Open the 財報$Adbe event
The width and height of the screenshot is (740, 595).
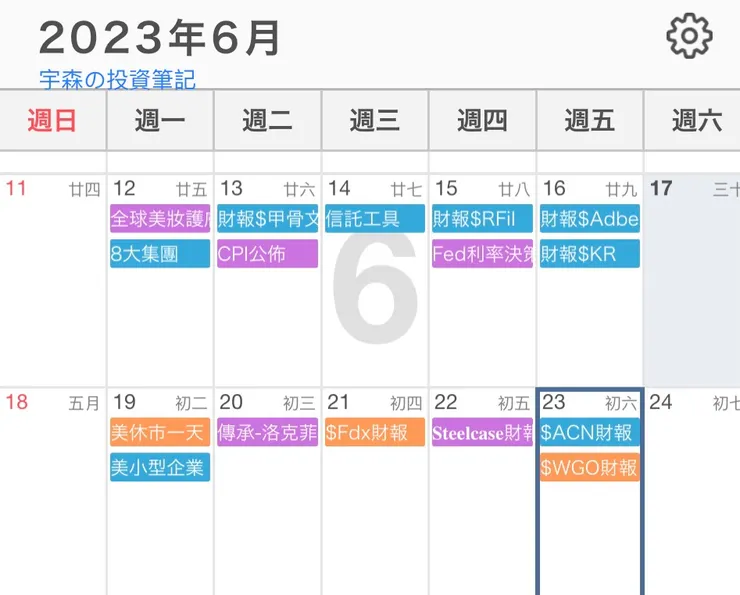[590, 218]
